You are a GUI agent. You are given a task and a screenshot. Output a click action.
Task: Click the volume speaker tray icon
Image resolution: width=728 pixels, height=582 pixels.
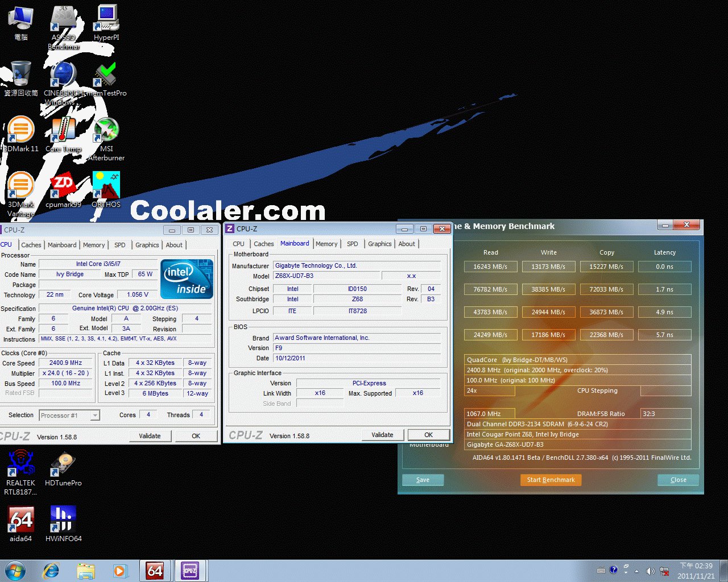tap(650, 571)
